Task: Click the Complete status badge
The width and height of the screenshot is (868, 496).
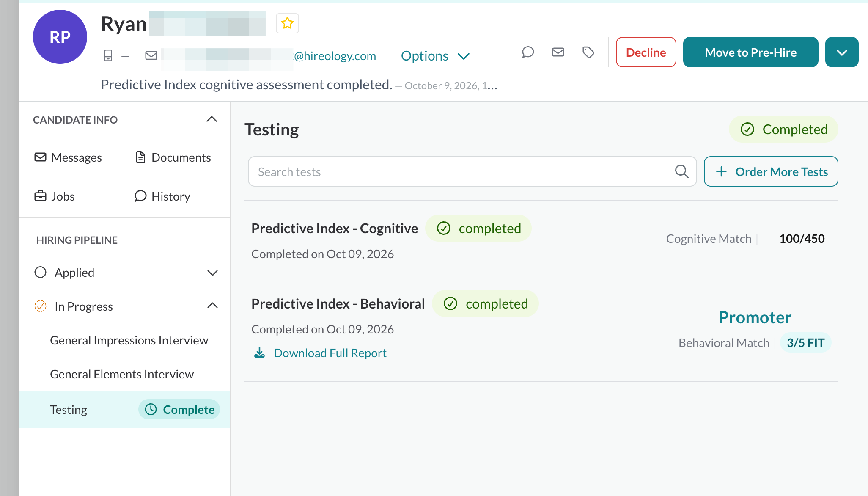Action: pyautogui.click(x=179, y=409)
